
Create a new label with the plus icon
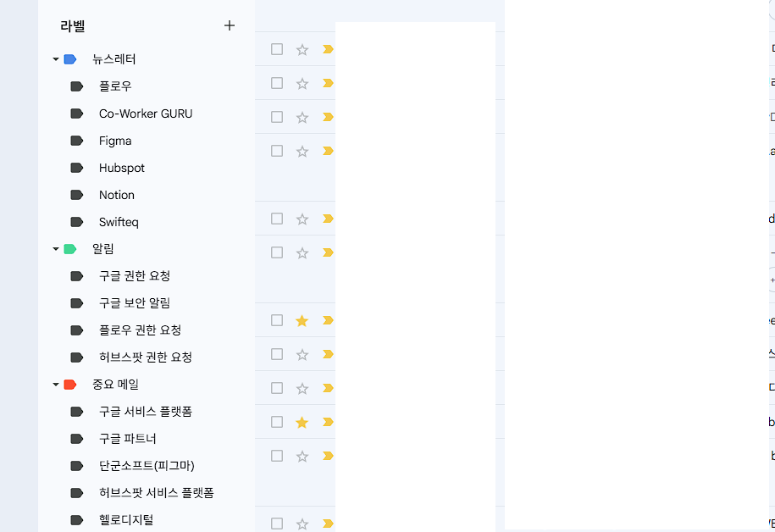pos(230,25)
